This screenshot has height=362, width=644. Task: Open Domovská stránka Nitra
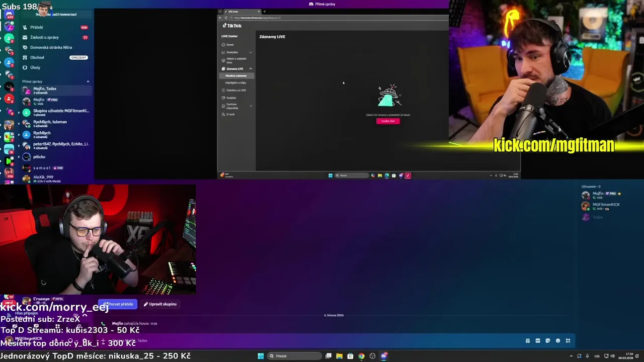[x=55, y=47]
